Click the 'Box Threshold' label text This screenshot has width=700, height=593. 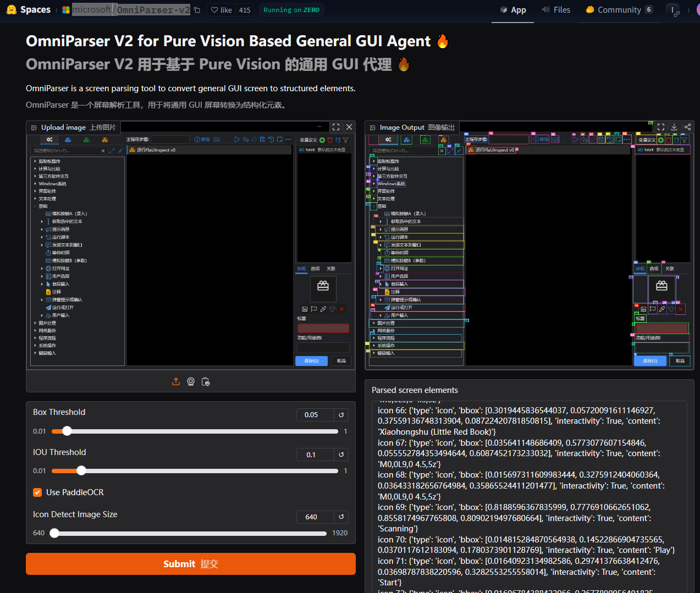coord(59,412)
